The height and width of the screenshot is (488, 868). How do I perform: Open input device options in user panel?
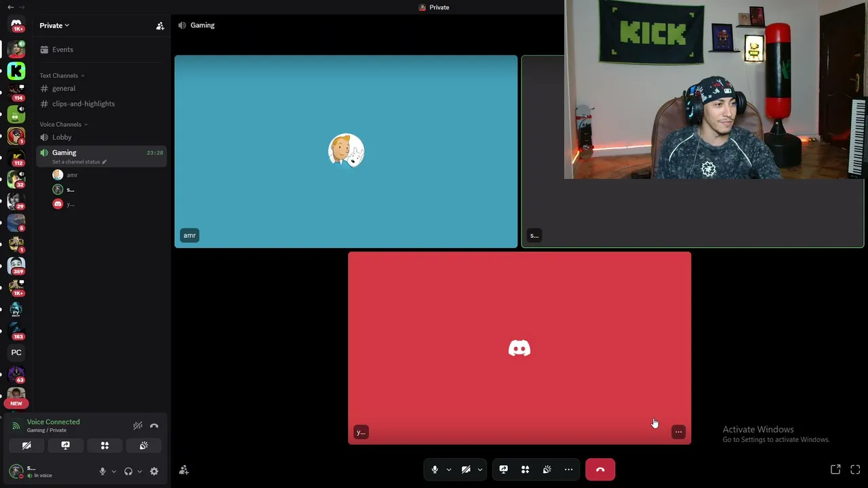coord(113,472)
